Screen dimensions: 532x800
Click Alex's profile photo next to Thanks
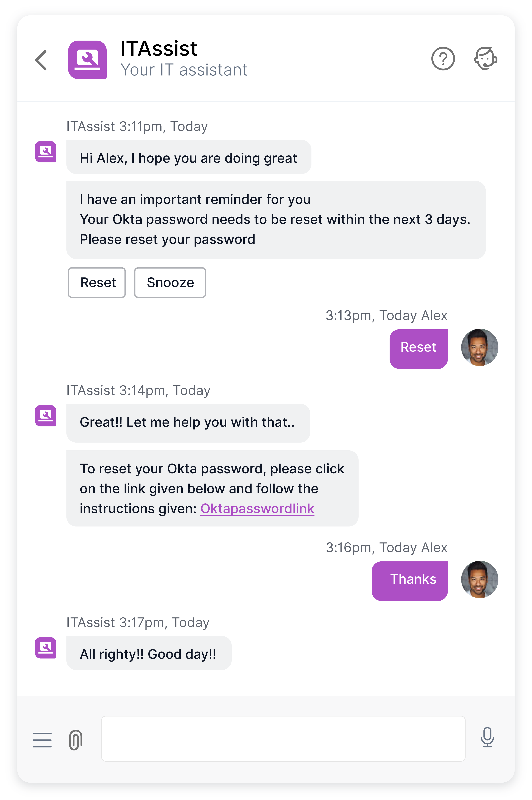[480, 579]
